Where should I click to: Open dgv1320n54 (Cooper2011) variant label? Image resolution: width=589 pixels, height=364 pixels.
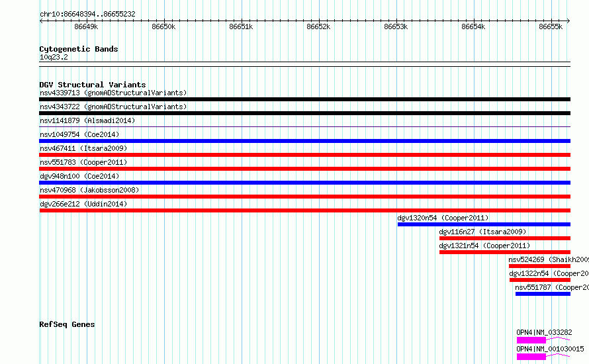point(443,218)
